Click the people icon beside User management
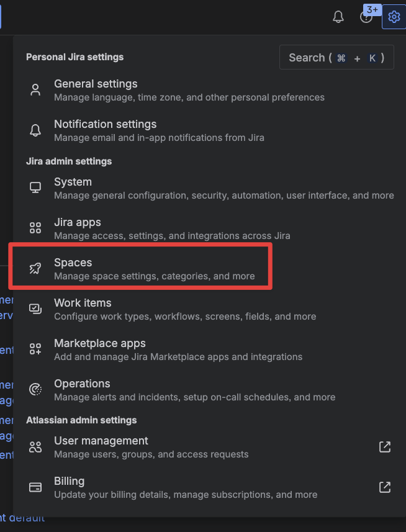This screenshot has width=406, height=532. [35, 447]
